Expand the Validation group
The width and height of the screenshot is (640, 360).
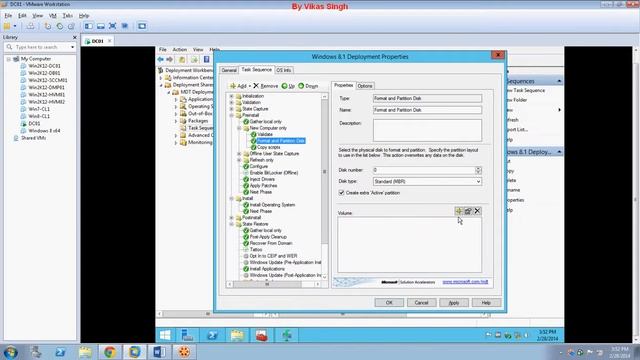pyautogui.click(x=231, y=102)
